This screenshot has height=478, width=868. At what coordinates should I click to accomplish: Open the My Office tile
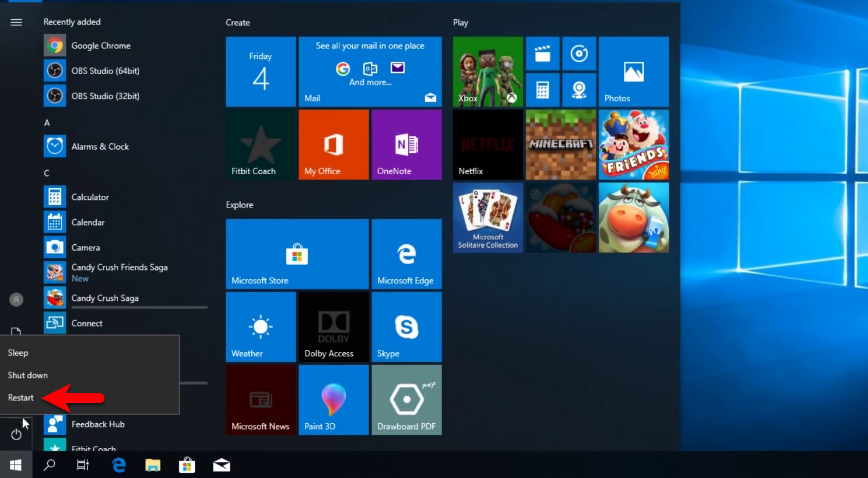point(334,145)
